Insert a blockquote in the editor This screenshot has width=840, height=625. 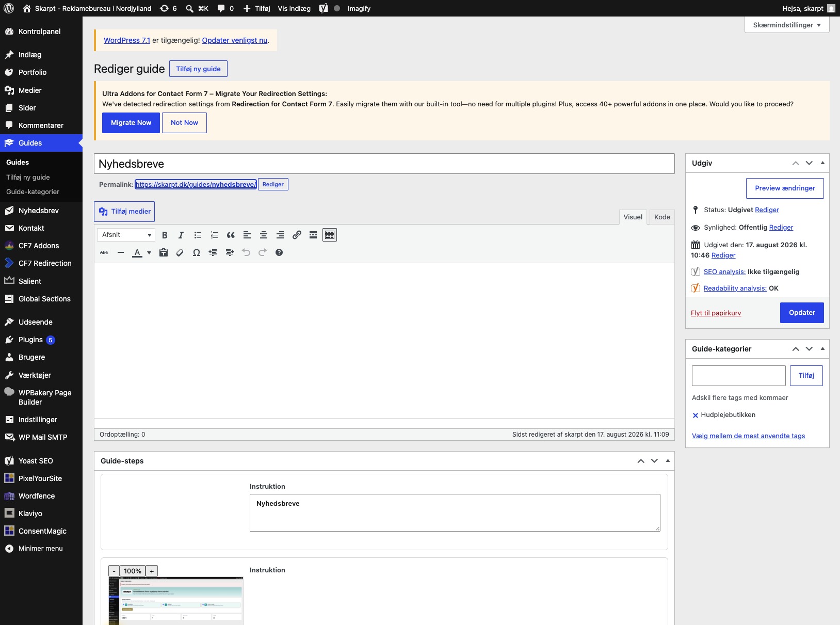pos(231,235)
